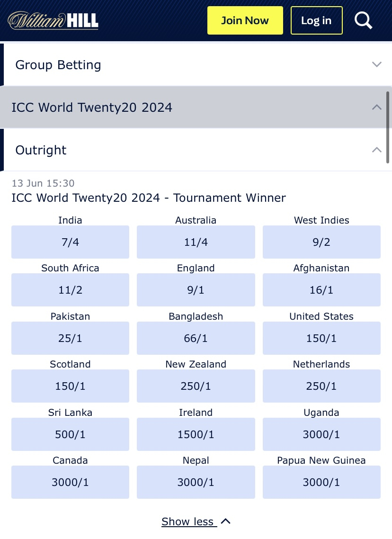The image size is (392, 539).
Task: Select England odds 9/1
Action: tap(196, 290)
